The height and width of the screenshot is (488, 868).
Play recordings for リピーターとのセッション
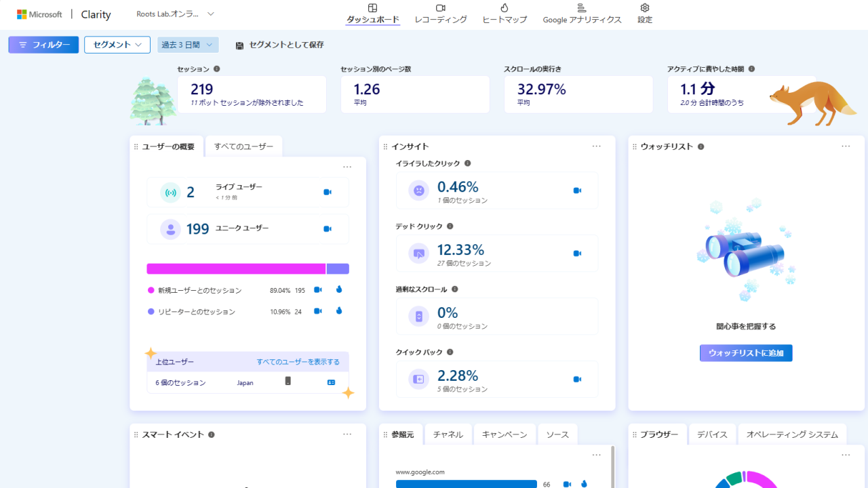(317, 311)
